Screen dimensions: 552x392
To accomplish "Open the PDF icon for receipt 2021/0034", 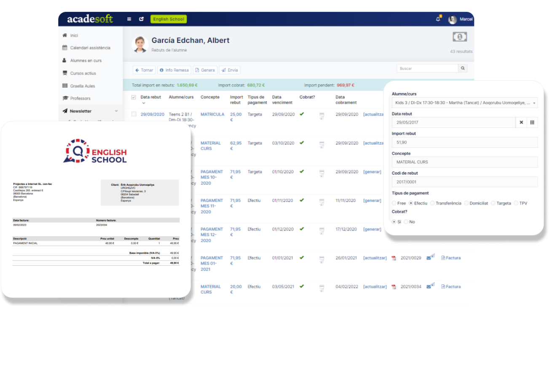I will tap(394, 287).
